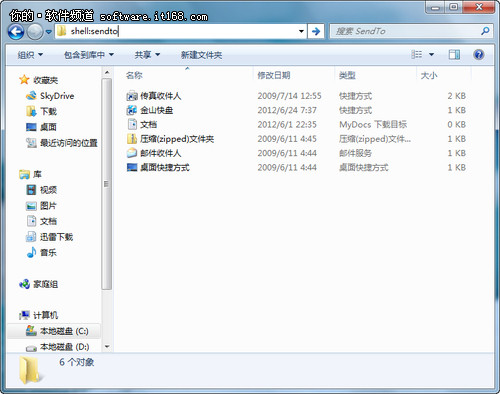Image resolution: width=500 pixels, height=394 pixels.
Task: Click the large folder icon in details pane
Action: tap(30, 369)
